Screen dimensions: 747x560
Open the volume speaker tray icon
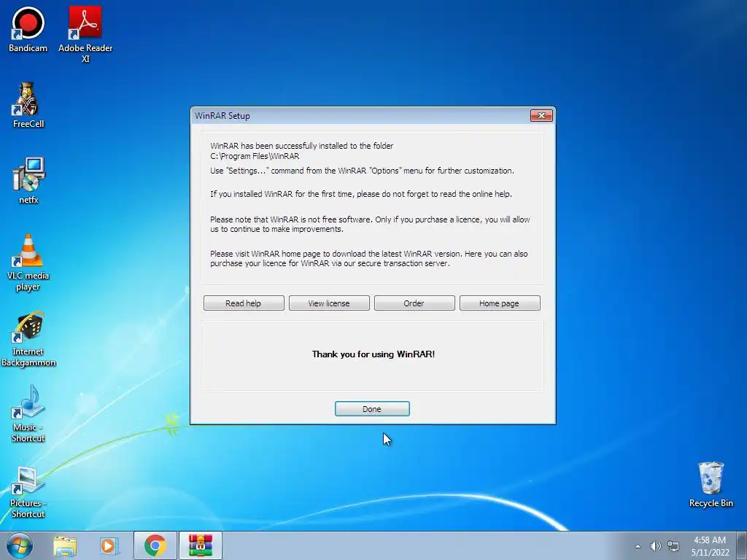coord(656,546)
